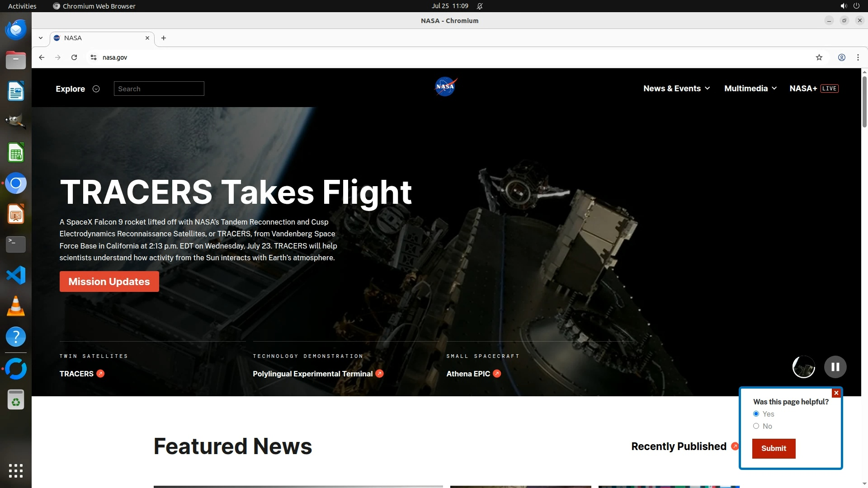Viewport: 868px width, 488px height.
Task: Open NASA+ LIVE menu item
Action: (813, 89)
